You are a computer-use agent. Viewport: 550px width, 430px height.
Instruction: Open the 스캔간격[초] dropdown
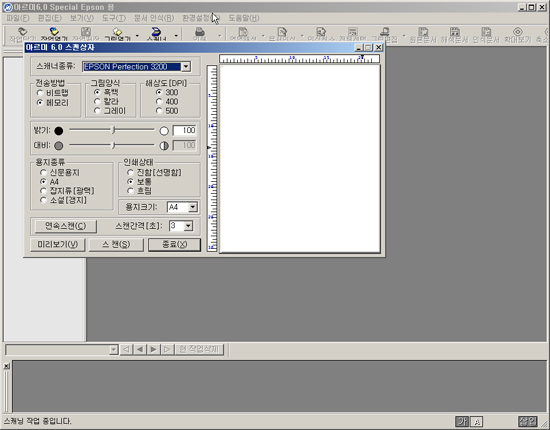point(188,226)
